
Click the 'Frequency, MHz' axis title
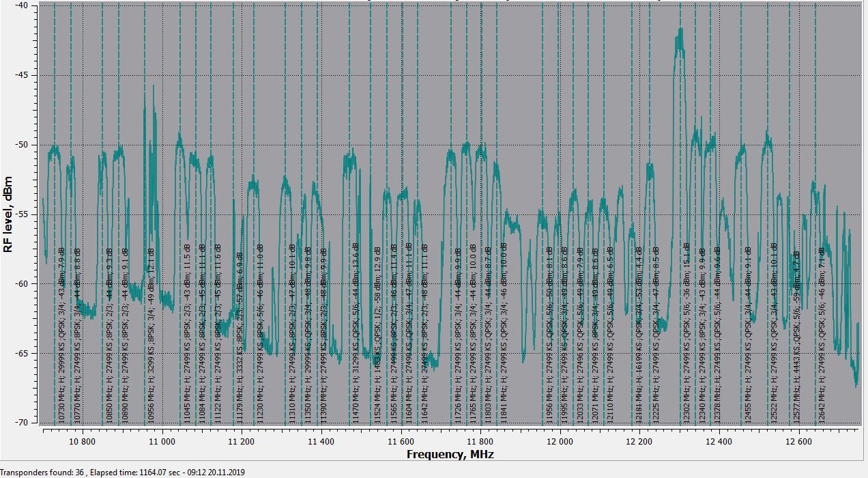pyautogui.click(x=450, y=454)
